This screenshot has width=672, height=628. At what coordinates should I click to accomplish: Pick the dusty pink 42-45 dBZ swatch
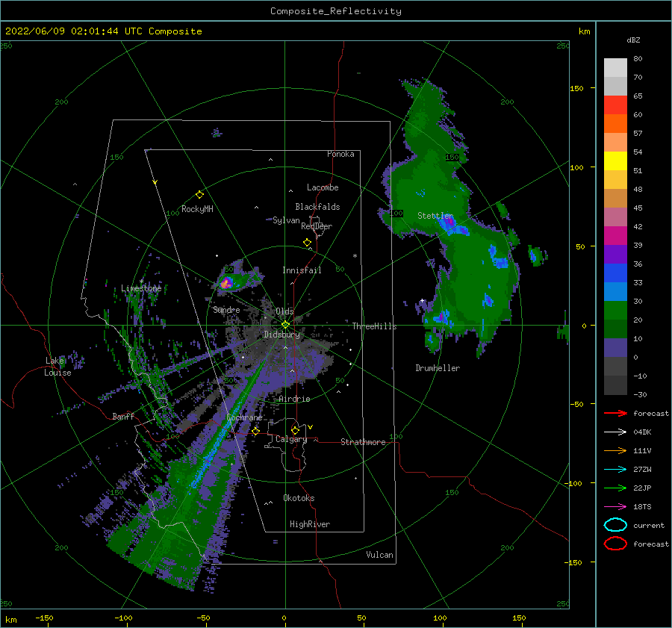tap(615, 217)
